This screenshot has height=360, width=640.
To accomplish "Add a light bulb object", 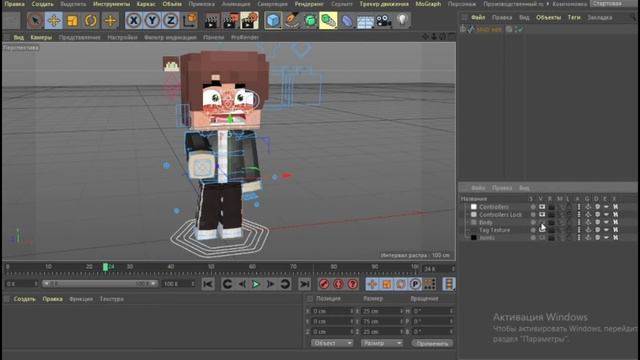I will pos(402,20).
